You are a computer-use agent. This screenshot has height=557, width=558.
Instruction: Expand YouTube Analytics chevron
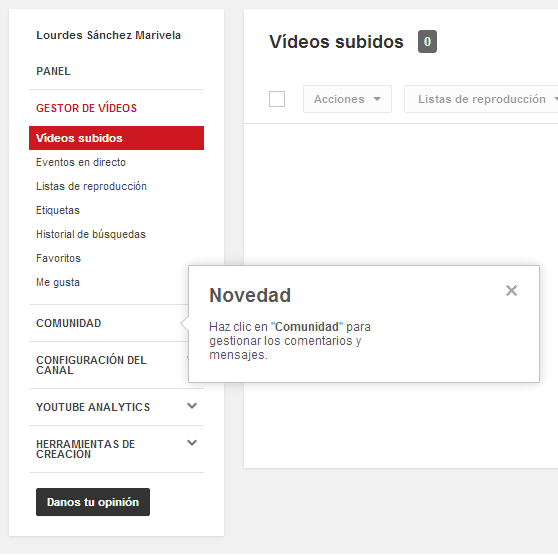(x=192, y=406)
